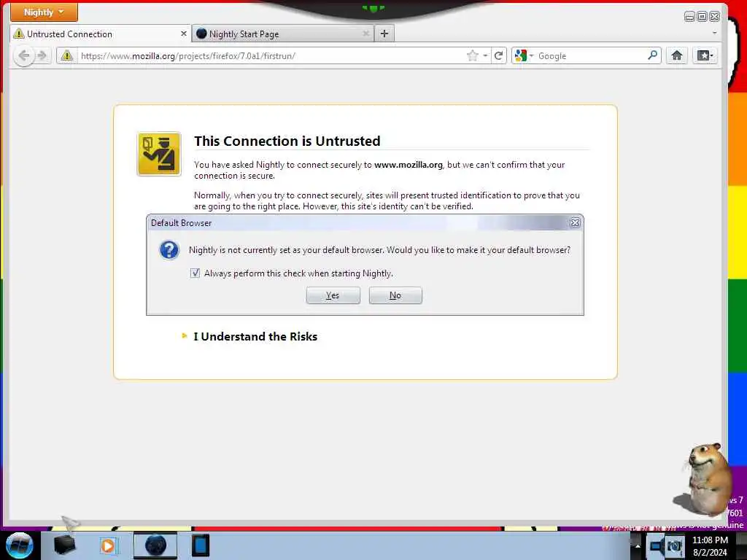The image size is (747, 560).
Task: Open the Bookmarks menu button
Action: click(705, 55)
